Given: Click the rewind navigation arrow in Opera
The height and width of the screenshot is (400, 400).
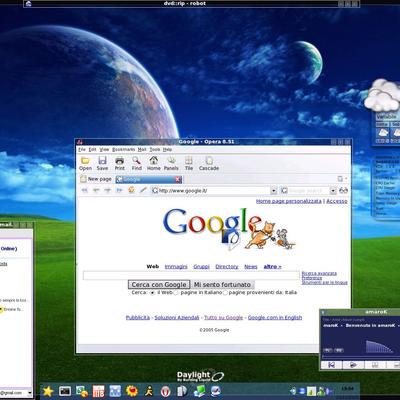Looking at the screenshot, I should coord(85,191).
